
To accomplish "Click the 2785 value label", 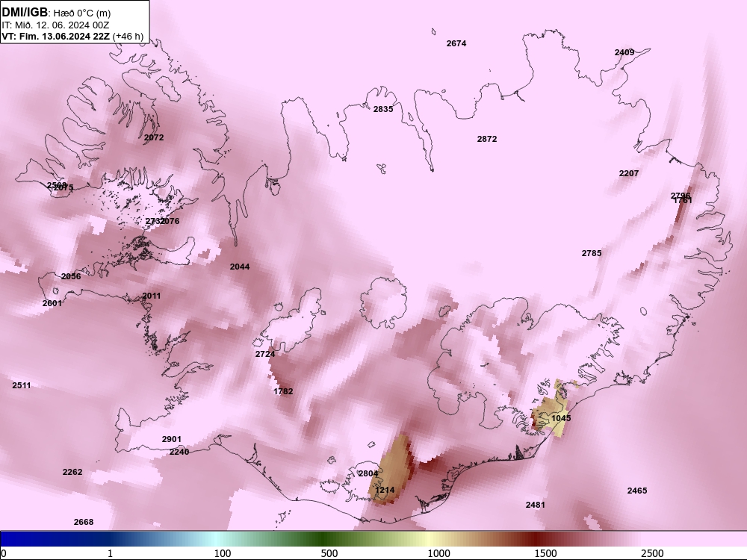I will tap(591, 253).
